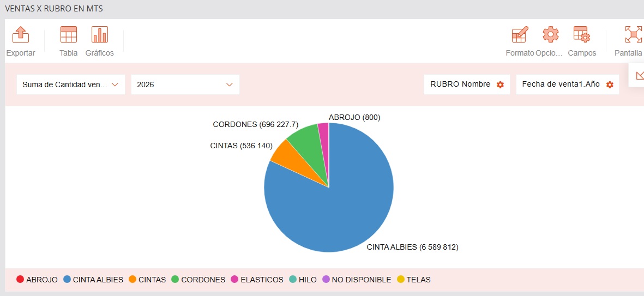This screenshot has width=644, height=296.
Task: Switch to Tabla view
Action: coord(68,35)
